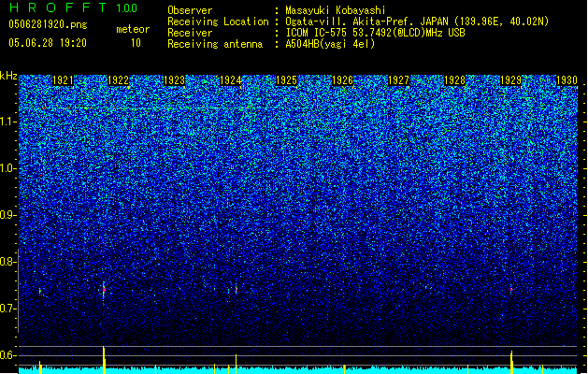Click the 0.6 kHz axis label
This screenshot has width=588, height=374.
click(x=8, y=355)
